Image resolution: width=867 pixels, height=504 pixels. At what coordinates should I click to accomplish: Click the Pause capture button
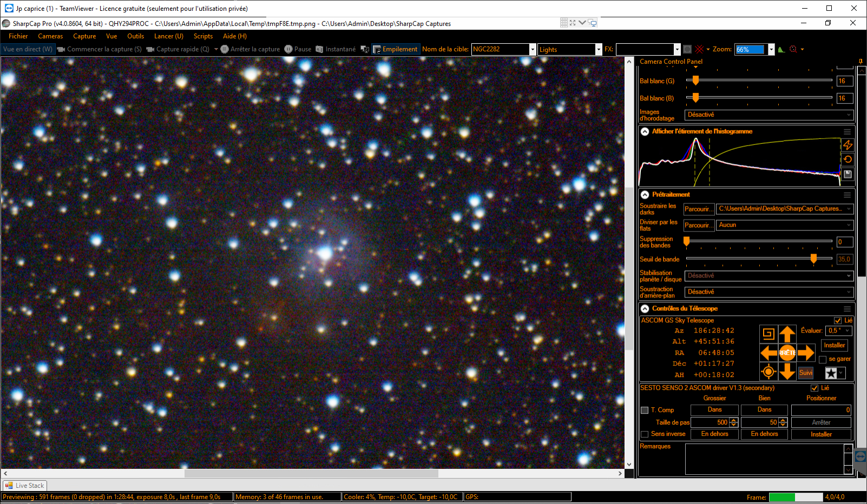click(x=298, y=49)
